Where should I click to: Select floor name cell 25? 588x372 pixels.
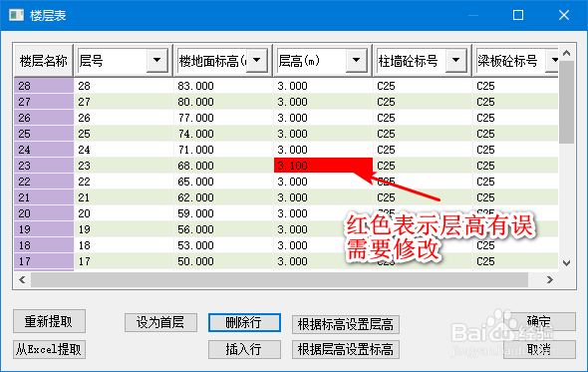point(44,134)
